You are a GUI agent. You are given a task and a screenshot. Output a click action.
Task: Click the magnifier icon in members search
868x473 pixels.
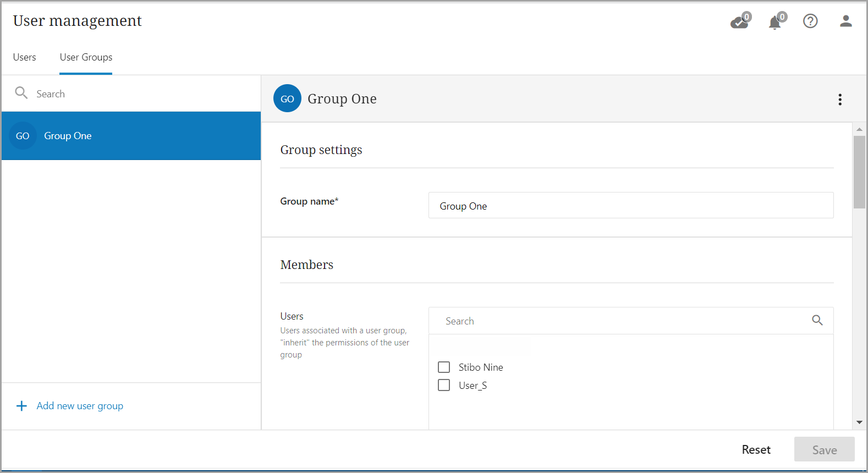click(817, 320)
